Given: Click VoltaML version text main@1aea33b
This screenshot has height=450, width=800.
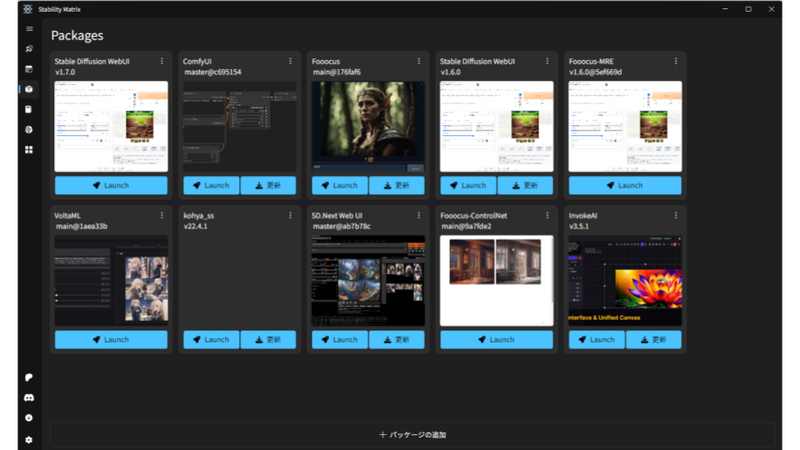Looking at the screenshot, I should (81, 226).
